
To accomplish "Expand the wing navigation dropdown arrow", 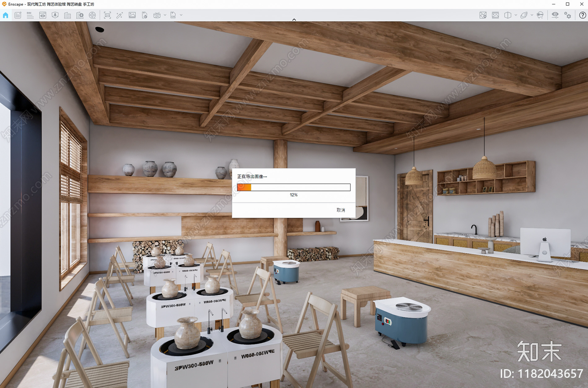I will click(x=532, y=15).
